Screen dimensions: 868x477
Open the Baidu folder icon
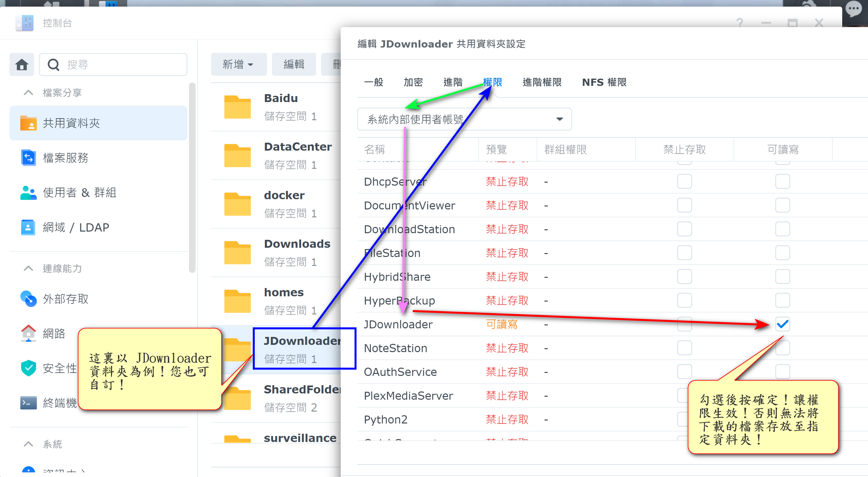237,107
